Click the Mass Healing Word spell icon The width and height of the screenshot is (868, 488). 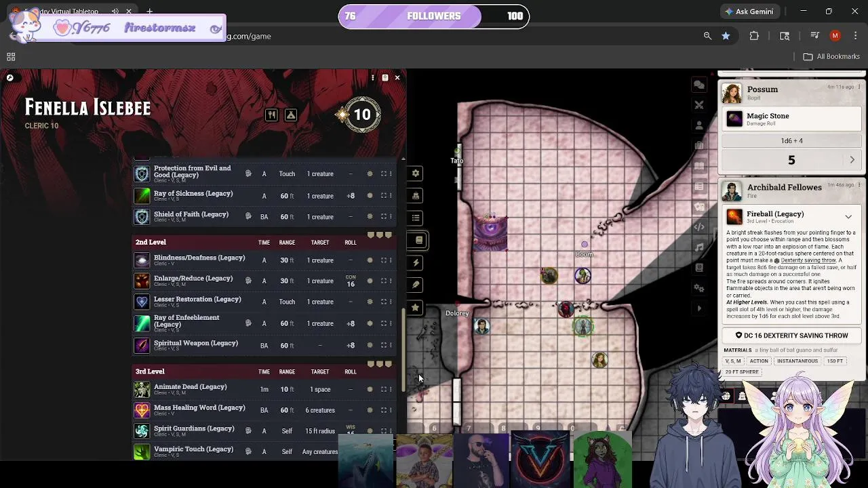[x=142, y=410]
